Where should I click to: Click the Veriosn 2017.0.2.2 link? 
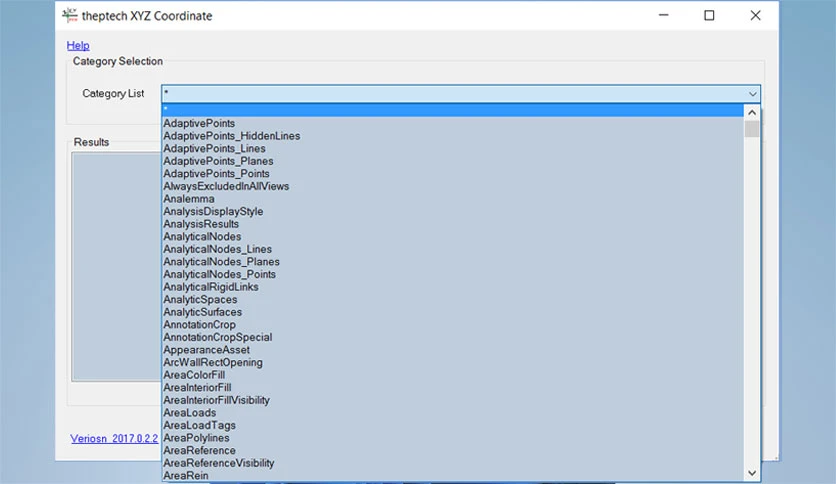click(x=114, y=438)
